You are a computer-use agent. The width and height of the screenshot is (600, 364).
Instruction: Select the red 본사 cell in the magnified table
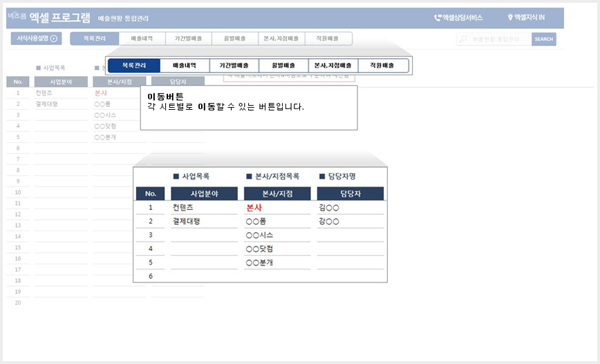(x=277, y=208)
